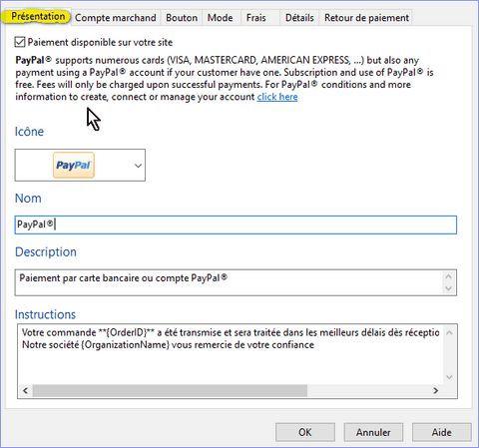
Task: Open help with the Aide button
Action: pos(442,432)
